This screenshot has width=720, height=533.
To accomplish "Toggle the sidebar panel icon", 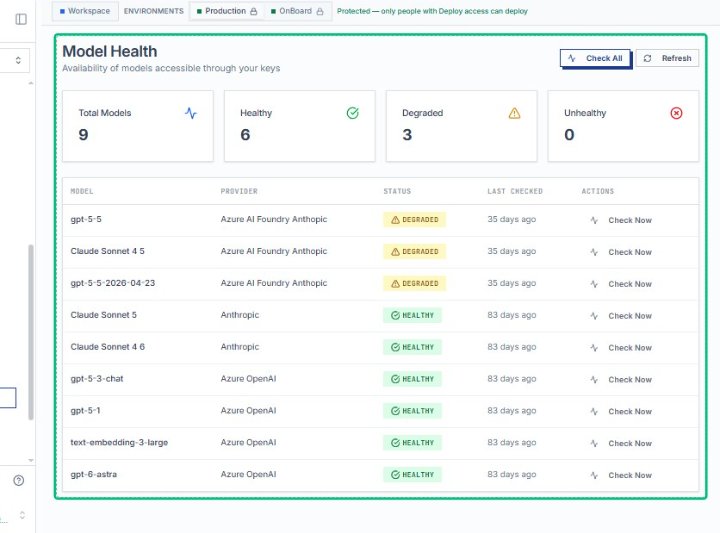I will pos(21,19).
